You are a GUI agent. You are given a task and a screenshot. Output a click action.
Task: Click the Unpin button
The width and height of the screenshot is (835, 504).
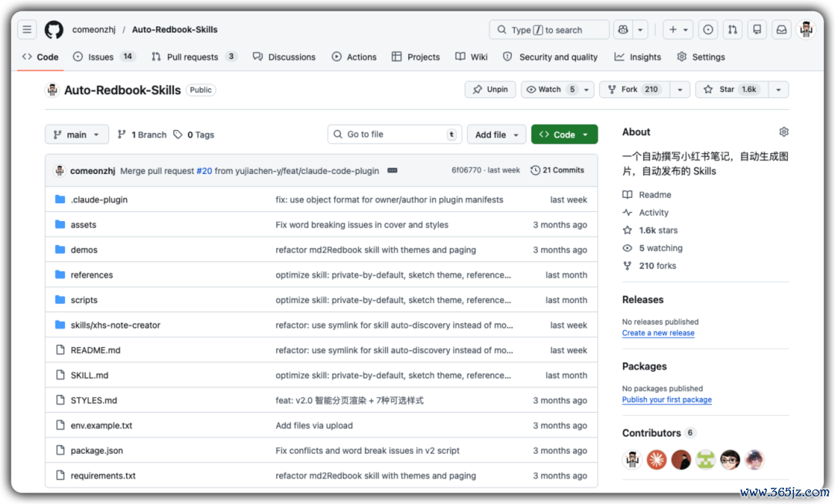(490, 90)
